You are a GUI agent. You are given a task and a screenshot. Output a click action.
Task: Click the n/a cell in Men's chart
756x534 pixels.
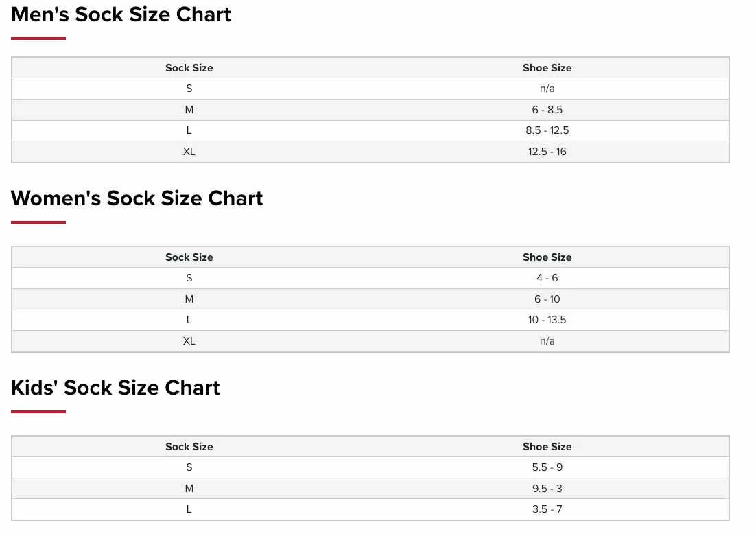click(547, 89)
